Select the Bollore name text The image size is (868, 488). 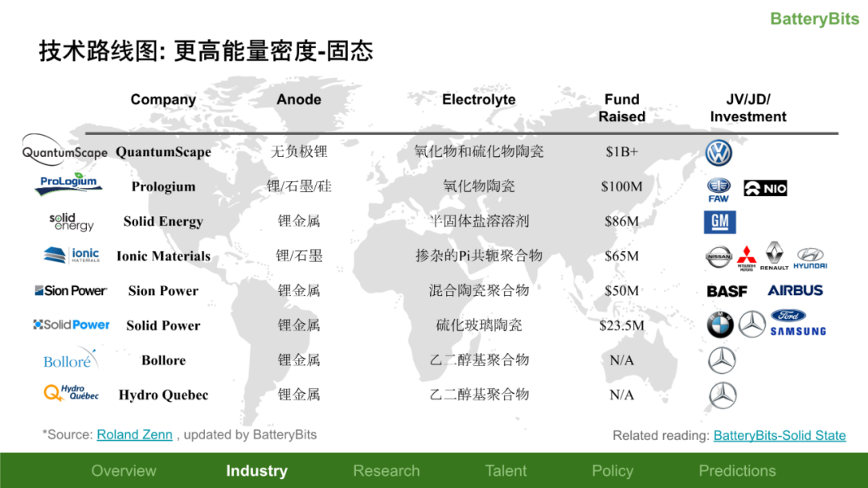(x=163, y=360)
